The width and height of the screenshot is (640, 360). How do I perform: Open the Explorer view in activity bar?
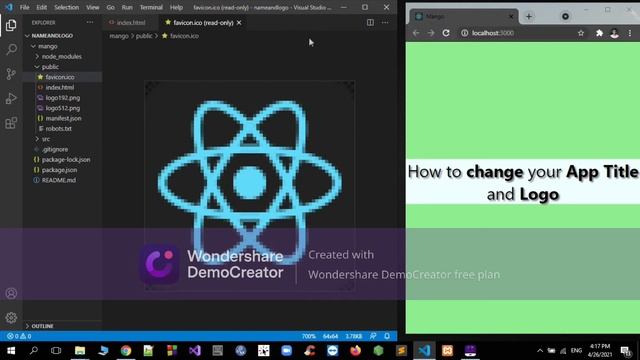(11, 25)
